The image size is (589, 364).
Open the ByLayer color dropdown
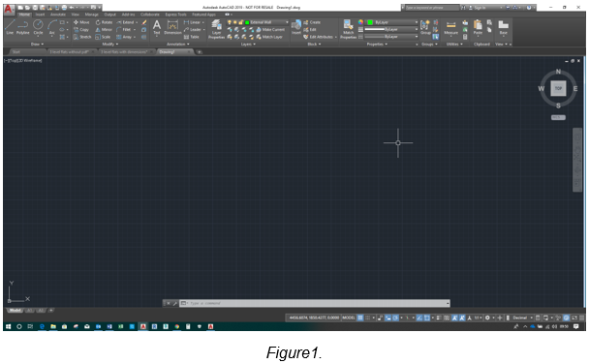(391, 22)
